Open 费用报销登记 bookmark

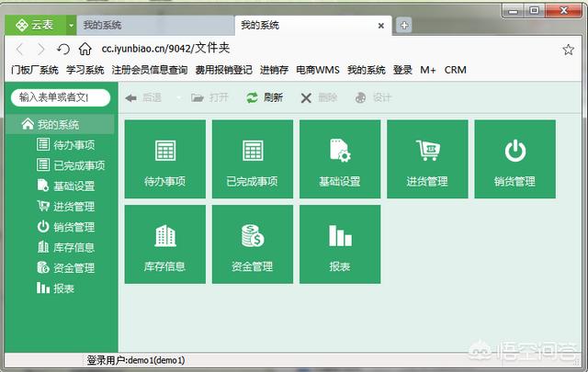[224, 70]
